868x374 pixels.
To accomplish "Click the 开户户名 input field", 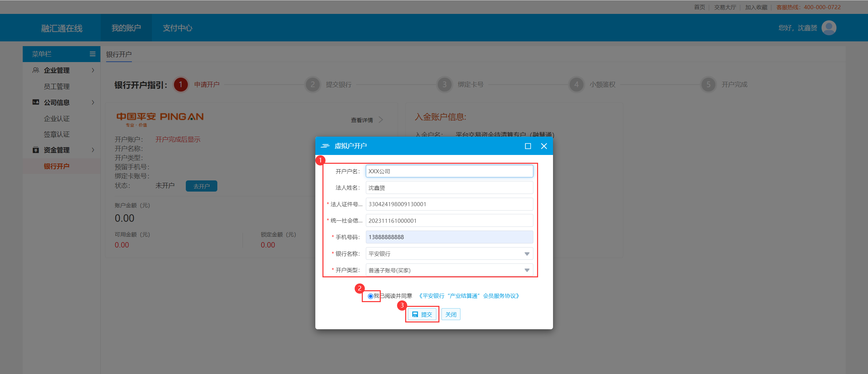I will pyautogui.click(x=449, y=171).
